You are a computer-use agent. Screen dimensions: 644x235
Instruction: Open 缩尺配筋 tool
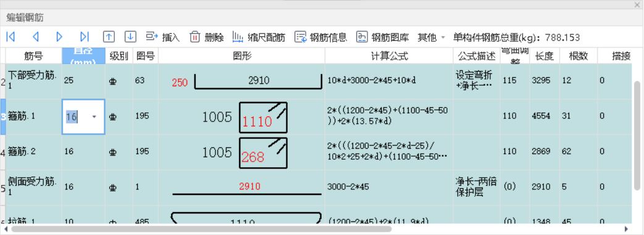[x=259, y=38]
